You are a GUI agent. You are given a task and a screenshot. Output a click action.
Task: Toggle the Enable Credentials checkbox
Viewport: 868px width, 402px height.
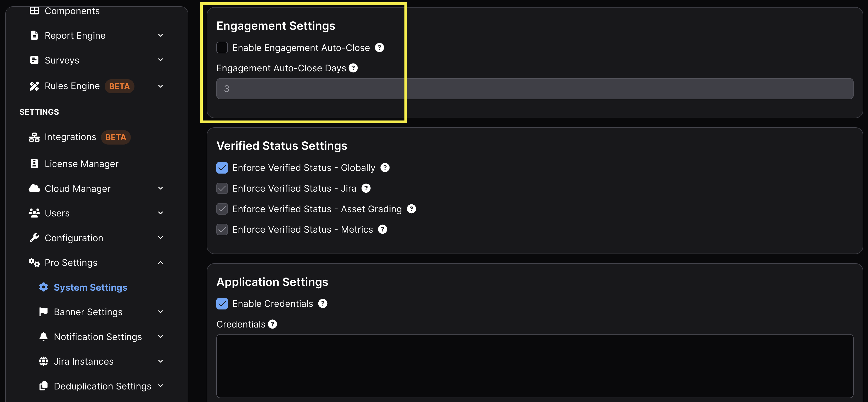click(222, 304)
